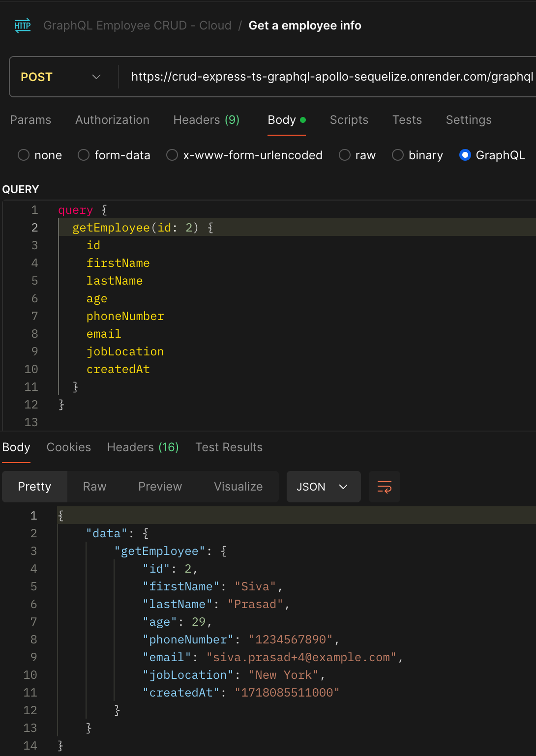Image resolution: width=536 pixels, height=756 pixels.
Task: Choose x-www-form-urlencoded body type
Action: (172, 155)
